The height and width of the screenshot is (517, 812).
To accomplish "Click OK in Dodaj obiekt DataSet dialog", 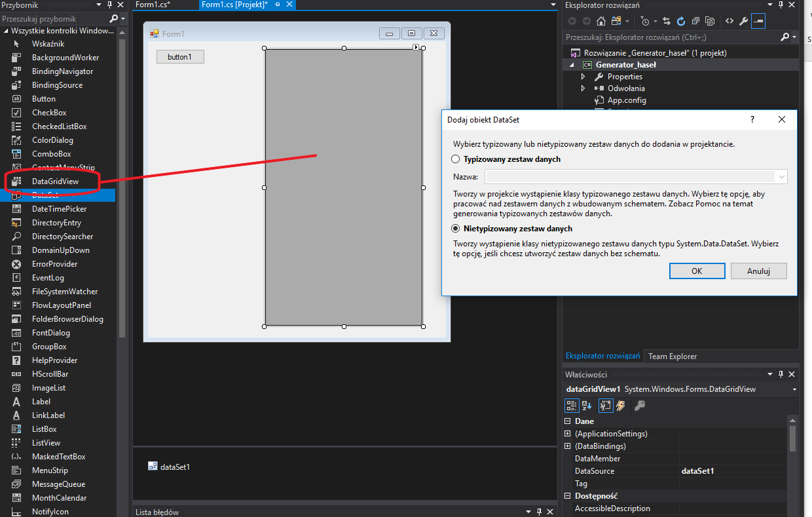I will 697,271.
